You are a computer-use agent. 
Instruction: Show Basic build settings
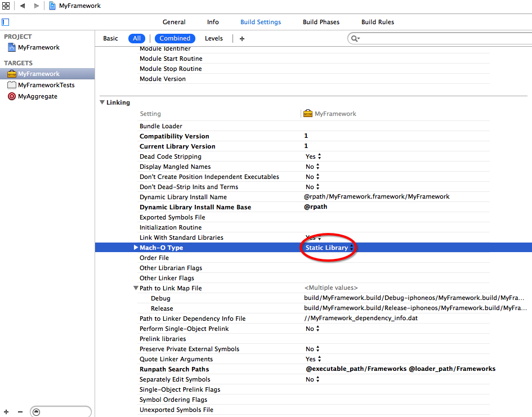110,39
